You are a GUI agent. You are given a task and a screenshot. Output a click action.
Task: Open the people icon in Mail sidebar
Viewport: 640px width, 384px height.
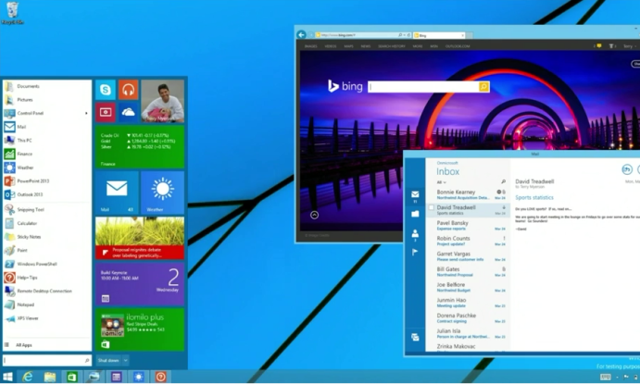pos(415,234)
